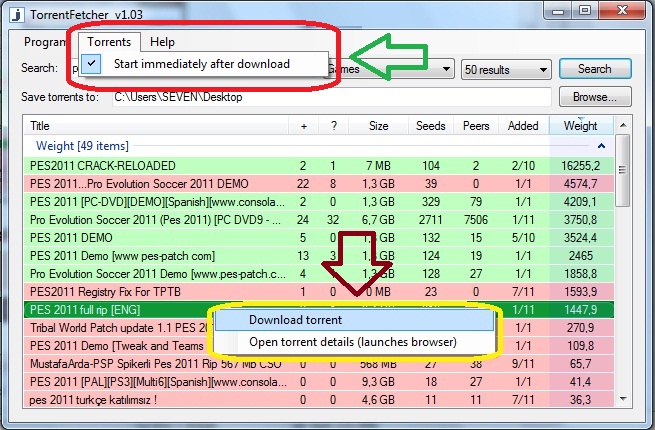The width and height of the screenshot is (655, 430).
Task: Select row PES 2011 [PAL][PS3][Multi6][Spanish]
Action: coord(319,382)
